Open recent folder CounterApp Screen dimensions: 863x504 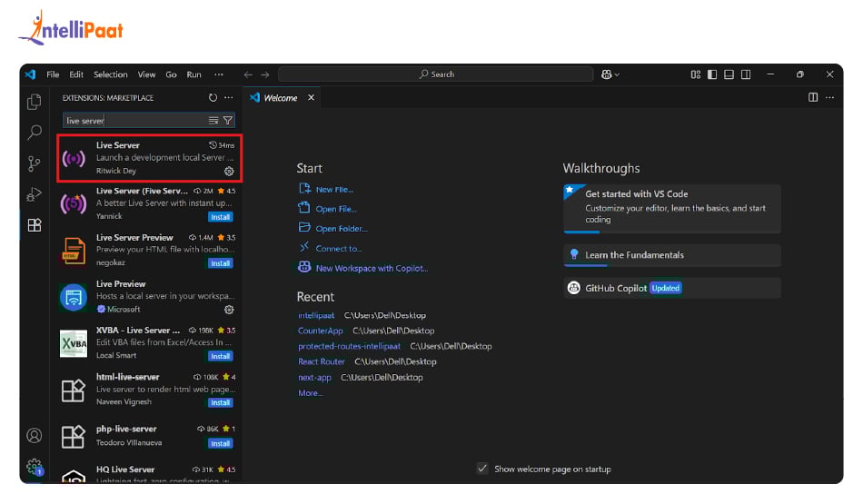click(x=321, y=331)
